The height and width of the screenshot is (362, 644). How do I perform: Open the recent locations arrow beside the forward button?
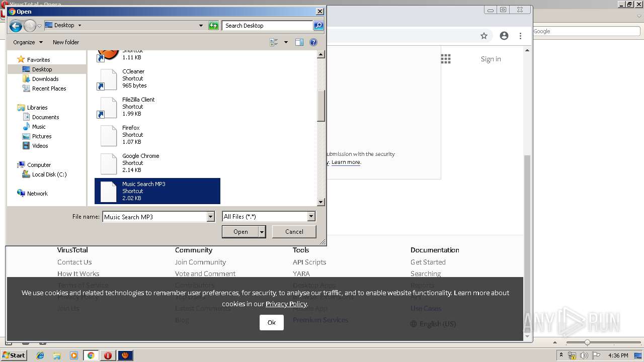[x=39, y=26]
